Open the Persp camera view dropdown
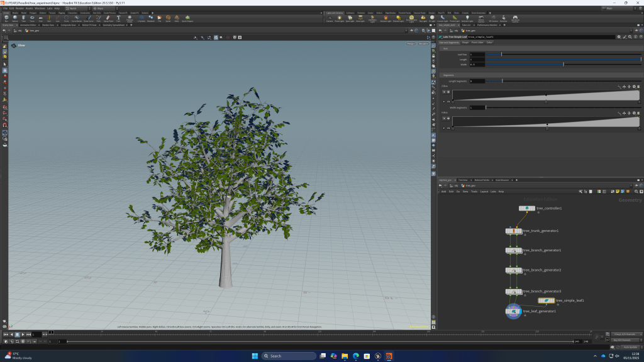 [411, 44]
